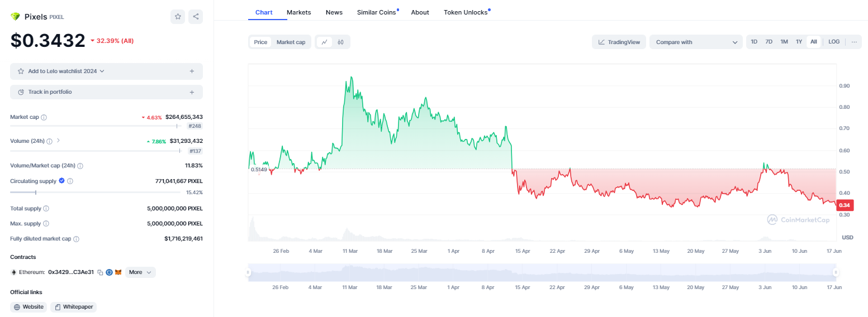Toggle LOG scale on chart
The height and width of the screenshot is (317, 868).
click(x=834, y=42)
